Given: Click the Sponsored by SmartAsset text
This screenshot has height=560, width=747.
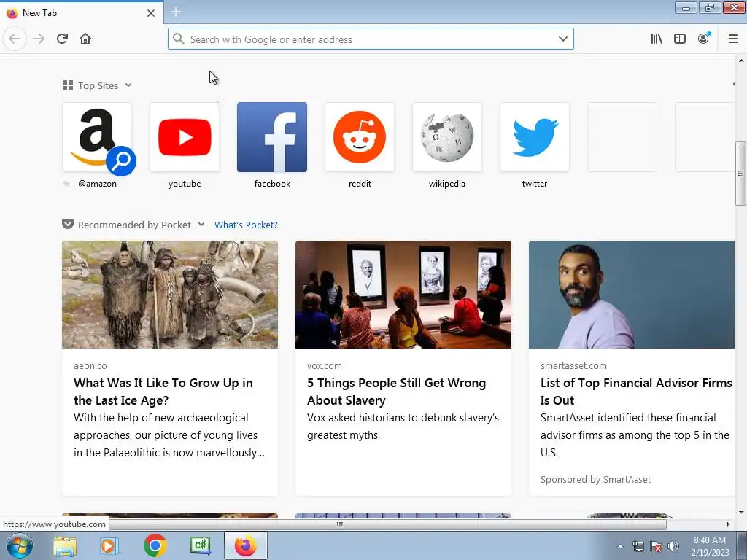Looking at the screenshot, I should (595, 480).
